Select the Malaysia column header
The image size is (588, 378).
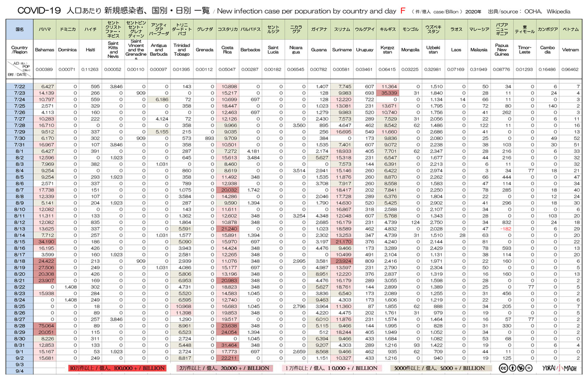pyautogui.click(x=479, y=50)
